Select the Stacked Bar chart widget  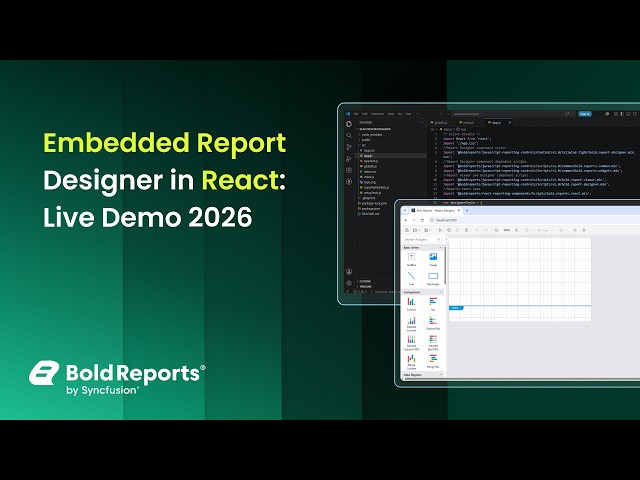coord(433,323)
